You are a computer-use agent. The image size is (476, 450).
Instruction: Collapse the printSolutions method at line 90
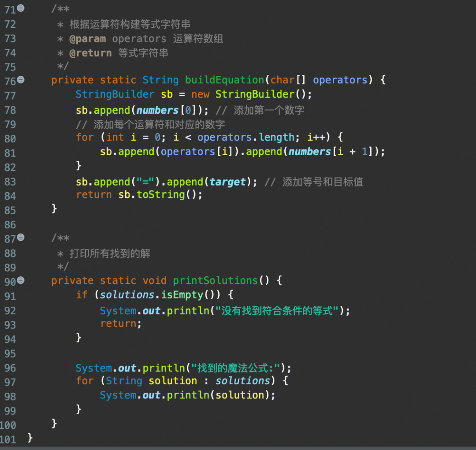[x=21, y=280]
